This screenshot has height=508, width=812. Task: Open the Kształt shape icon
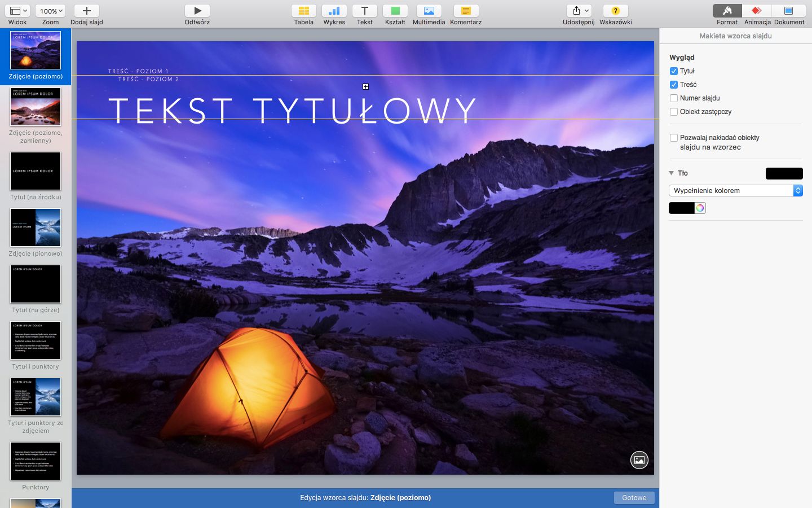395,11
